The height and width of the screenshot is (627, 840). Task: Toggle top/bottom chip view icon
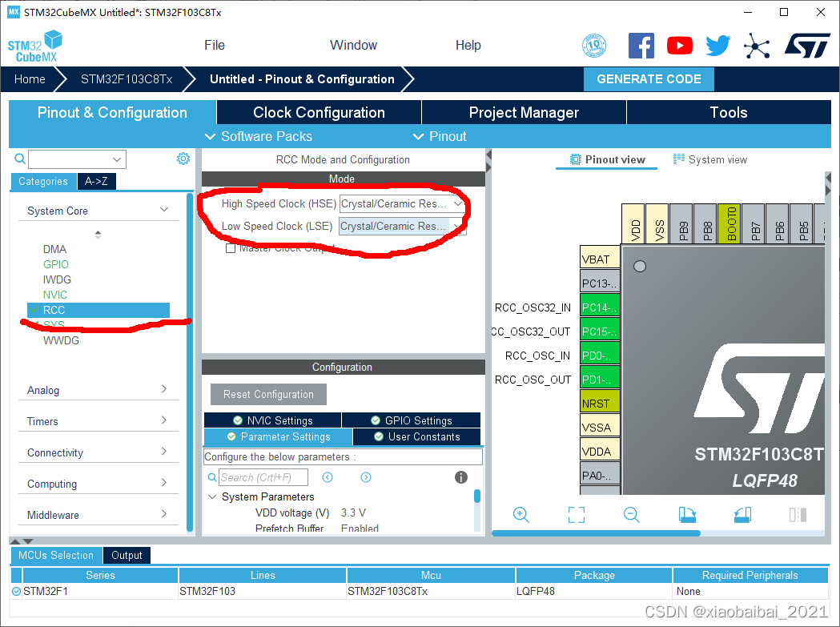[x=798, y=515]
